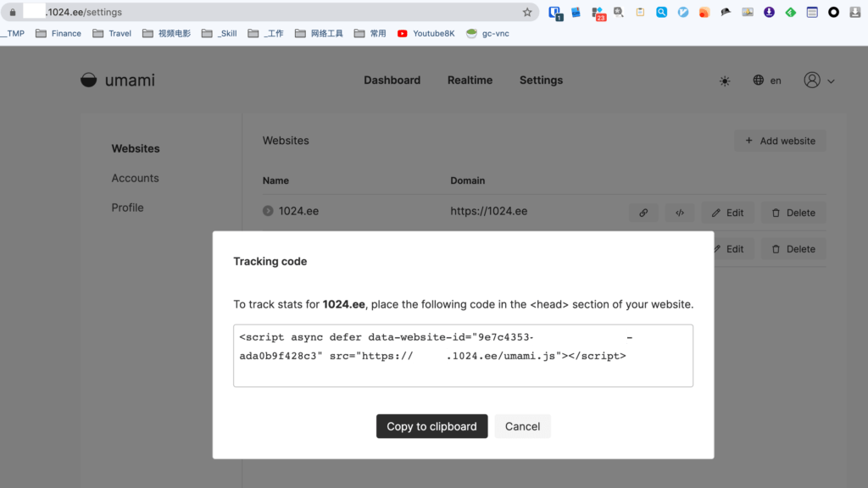
Task: Click the black hat extension icon
Action: click(x=726, y=12)
